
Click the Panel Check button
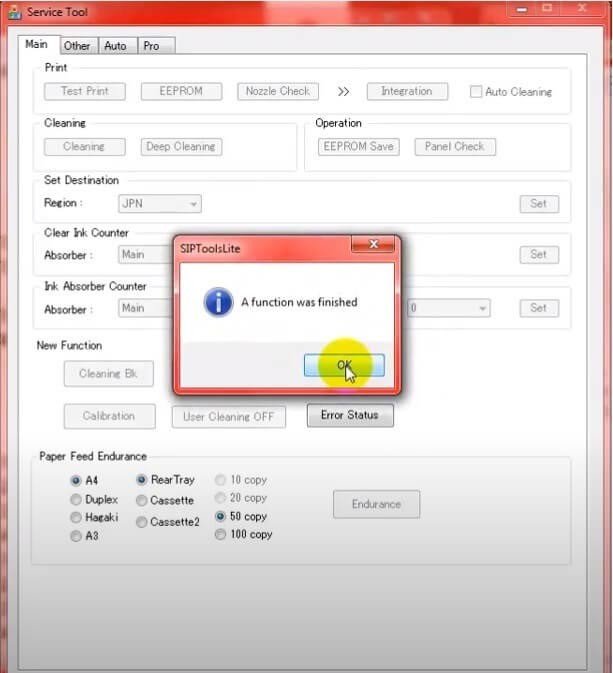coord(455,147)
